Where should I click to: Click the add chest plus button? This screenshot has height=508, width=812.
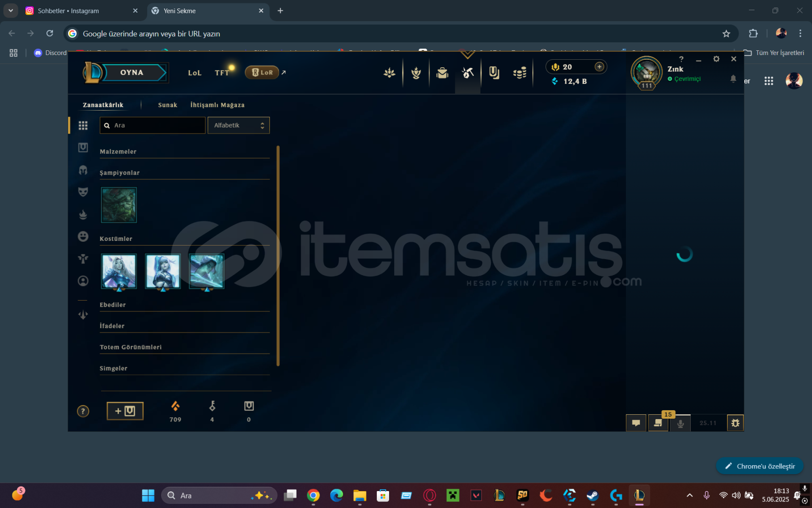pos(125,411)
